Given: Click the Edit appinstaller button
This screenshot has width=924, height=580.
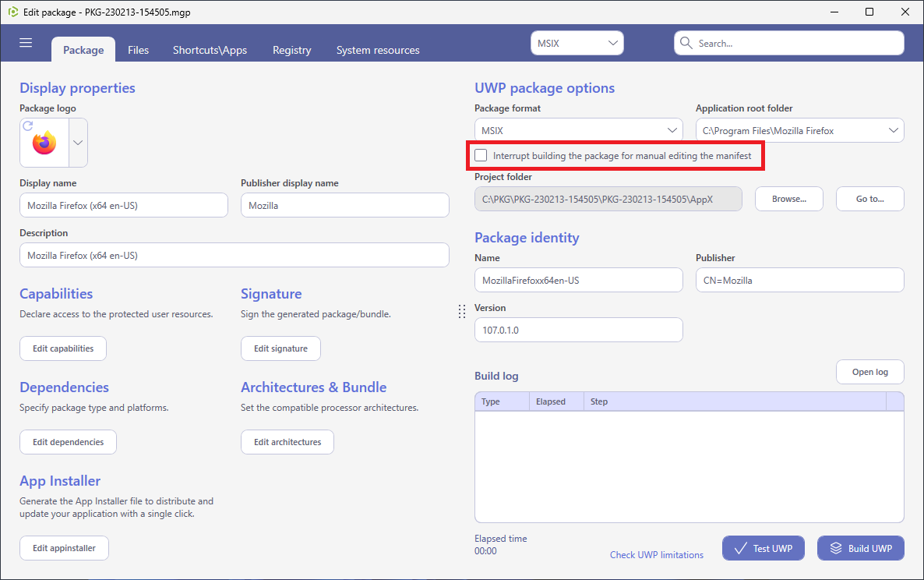Looking at the screenshot, I should tap(64, 548).
